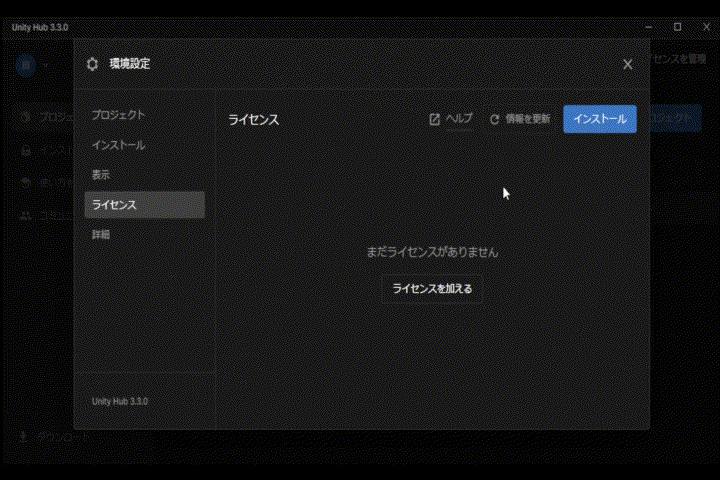Click the learn icon in background sidebar
The image size is (720, 480).
click(x=26, y=183)
